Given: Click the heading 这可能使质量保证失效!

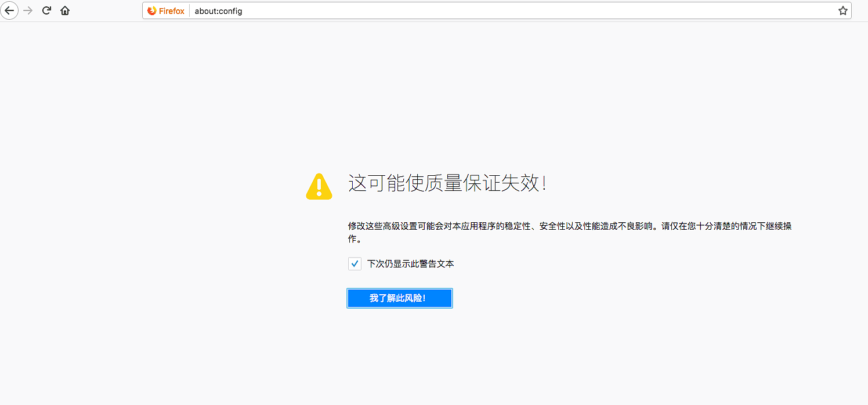Looking at the screenshot, I should click(x=447, y=184).
